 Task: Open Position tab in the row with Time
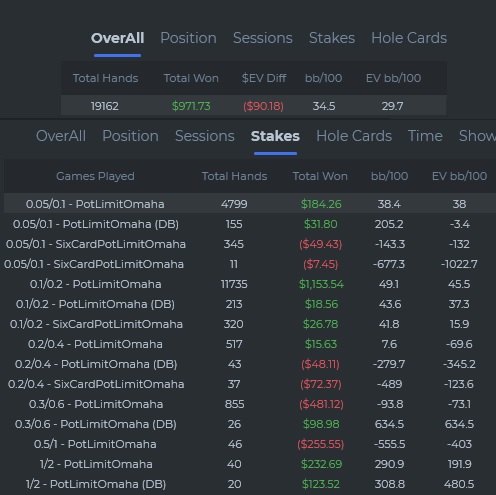[x=130, y=136]
